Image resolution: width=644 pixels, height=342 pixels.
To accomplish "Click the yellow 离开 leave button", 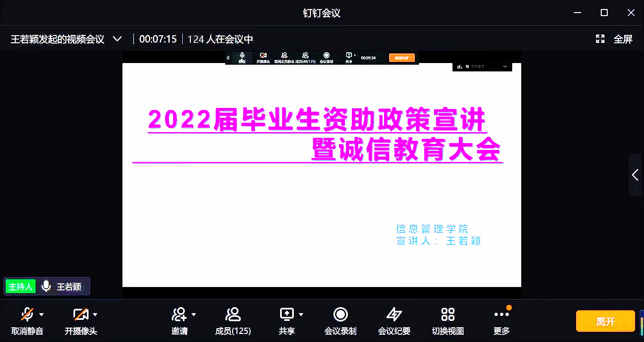I will click(605, 321).
